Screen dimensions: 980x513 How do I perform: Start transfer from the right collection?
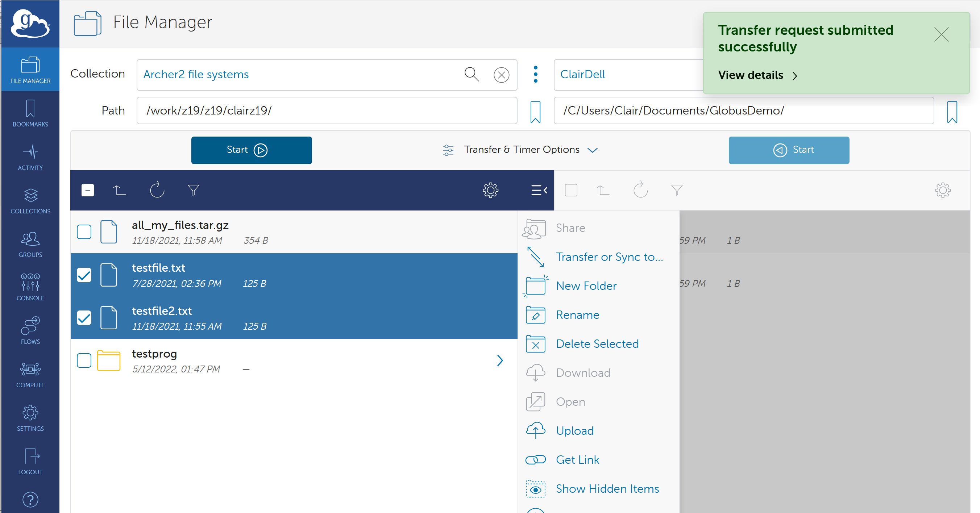click(x=789, y=150)
